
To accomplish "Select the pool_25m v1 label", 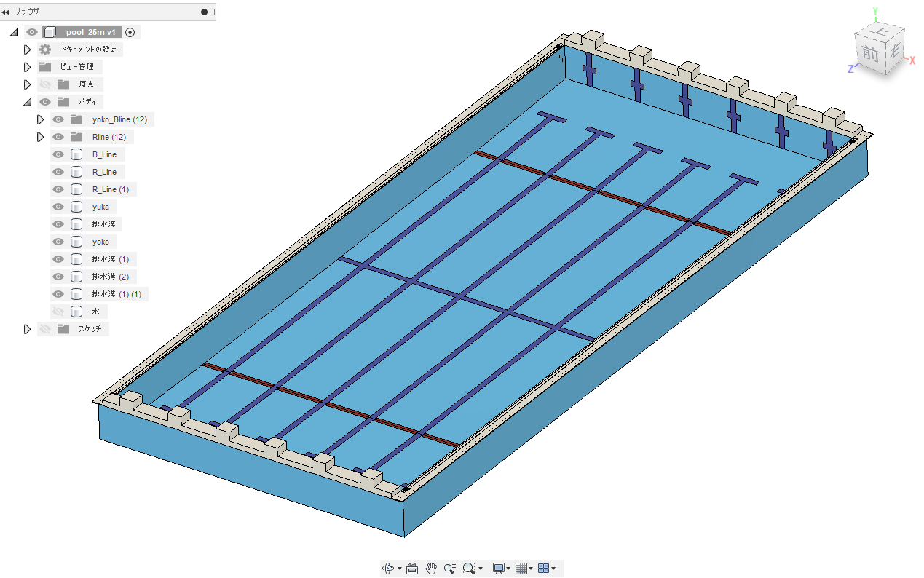I will (x=90, y=32).
